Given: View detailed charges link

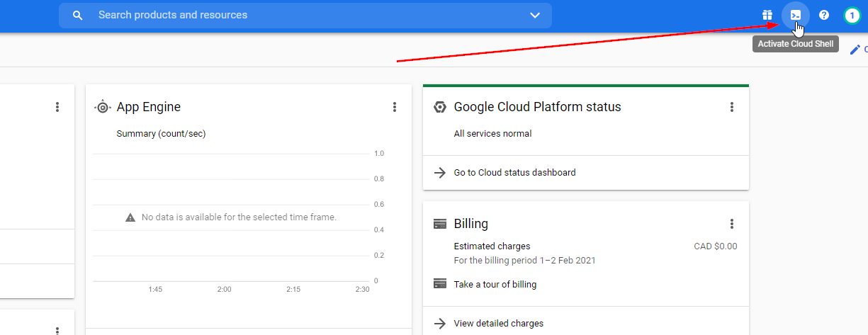Looking at the screenshot, I should point(499,323).
